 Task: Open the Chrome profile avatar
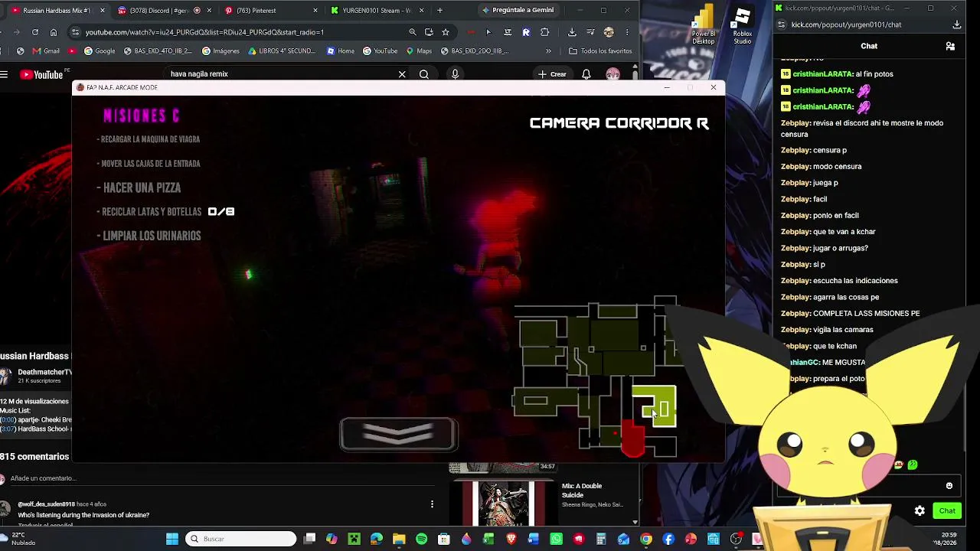(x=609, y=32)
